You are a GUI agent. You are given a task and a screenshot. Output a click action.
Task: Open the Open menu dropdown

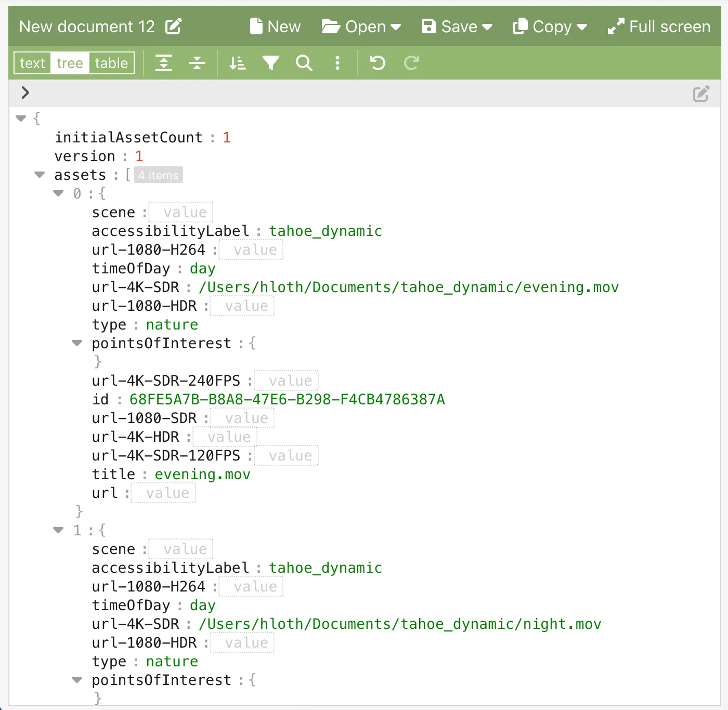pyautogui.click(x=361, y=26)
